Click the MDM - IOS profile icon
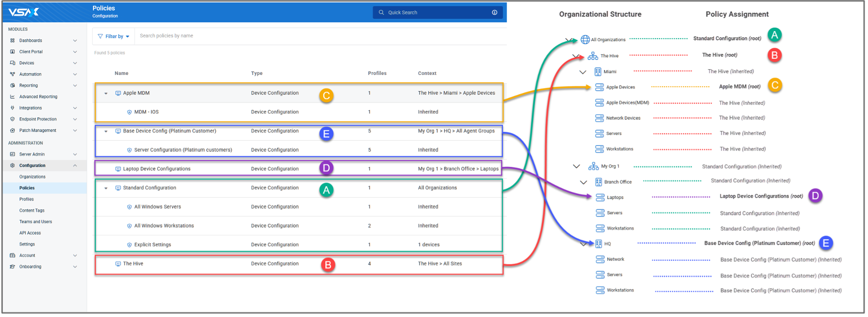Image resolution: width=868 pixels, height=317 pixels. coord(129,112)
